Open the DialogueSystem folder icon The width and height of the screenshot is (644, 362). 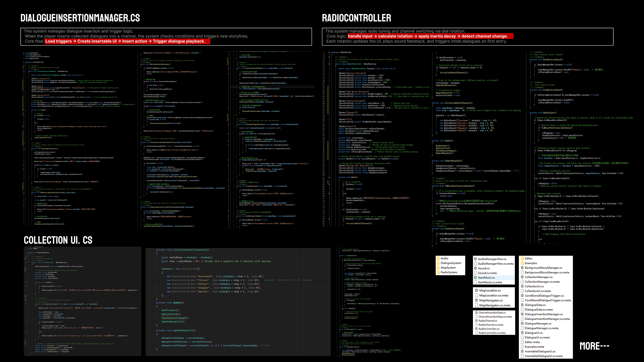pyautogui.click(x=438, y=263)
